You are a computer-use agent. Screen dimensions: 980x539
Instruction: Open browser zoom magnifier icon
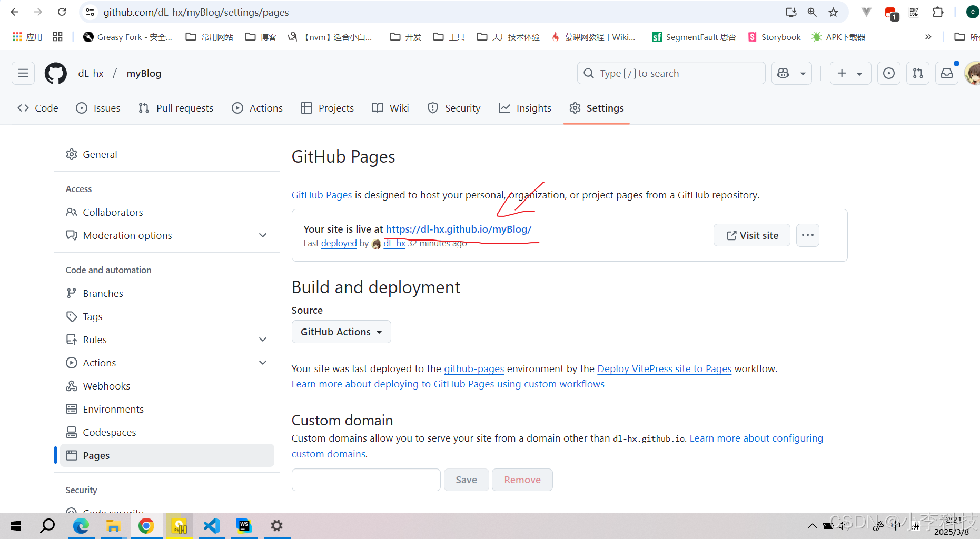[x=812, y=12]
